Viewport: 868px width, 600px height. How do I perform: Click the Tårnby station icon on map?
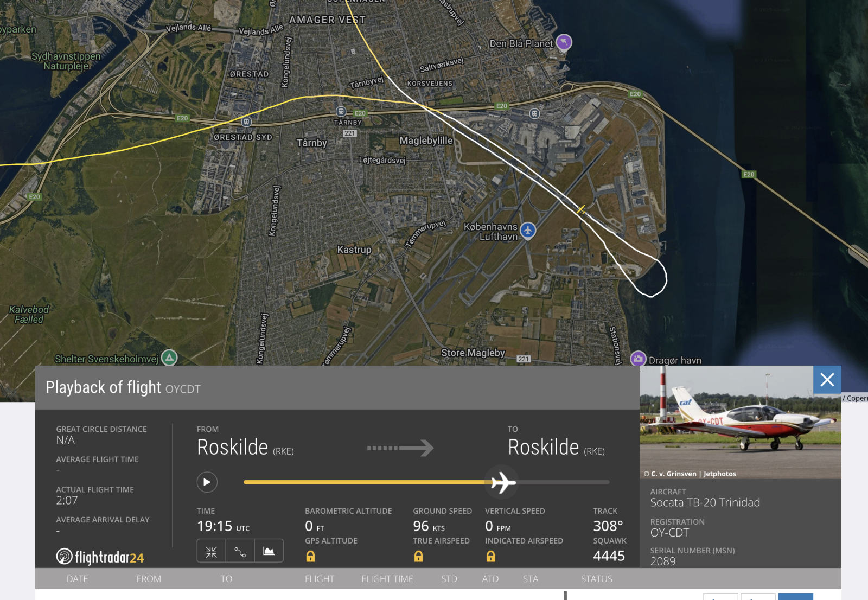tap(341, 112)
